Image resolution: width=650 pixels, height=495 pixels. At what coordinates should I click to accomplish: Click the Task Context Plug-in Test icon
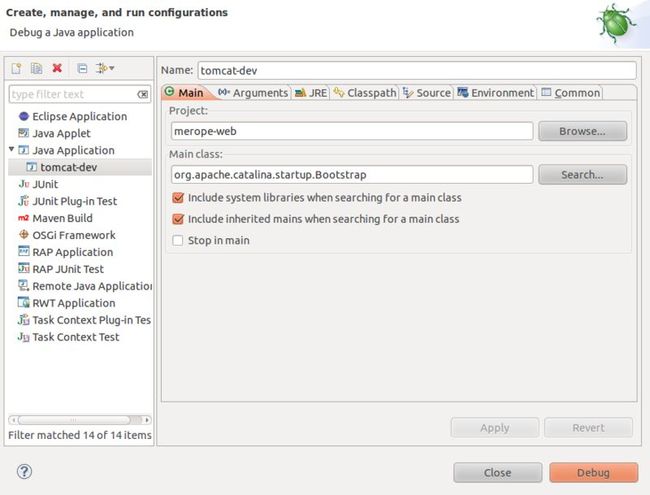point(24,320)
